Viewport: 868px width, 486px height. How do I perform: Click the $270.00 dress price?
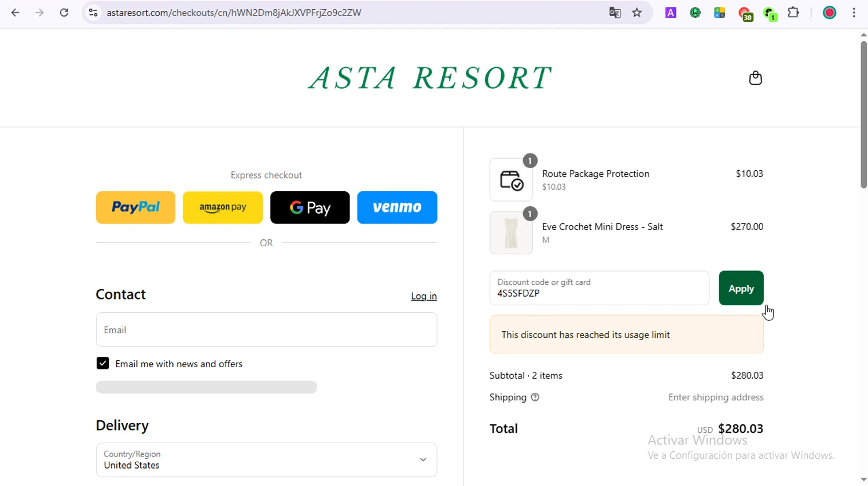pyautogui.click(x=746, y=226)
